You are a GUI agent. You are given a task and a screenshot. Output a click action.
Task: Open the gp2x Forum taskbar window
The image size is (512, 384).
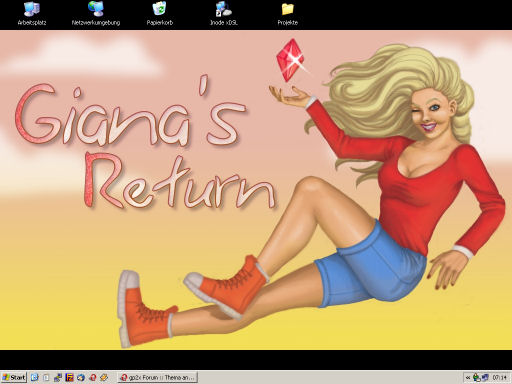158,377
